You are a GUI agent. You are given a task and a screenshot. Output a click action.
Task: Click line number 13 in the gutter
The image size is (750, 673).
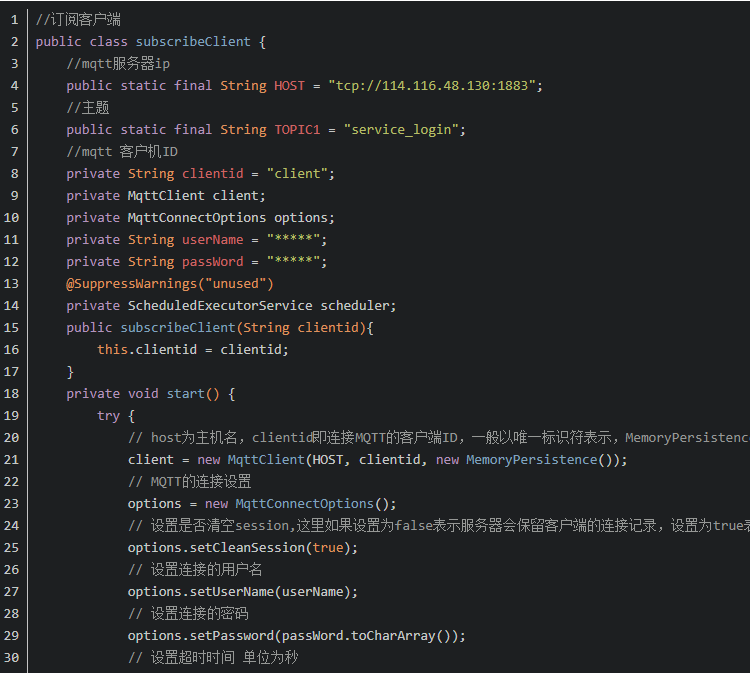[x=11, y=284]
